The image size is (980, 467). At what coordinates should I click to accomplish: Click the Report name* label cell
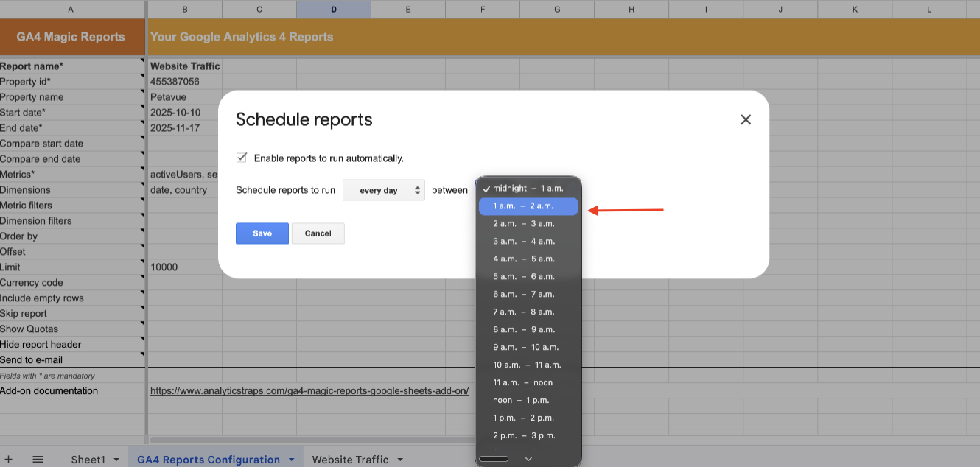(x=72, y=66)
